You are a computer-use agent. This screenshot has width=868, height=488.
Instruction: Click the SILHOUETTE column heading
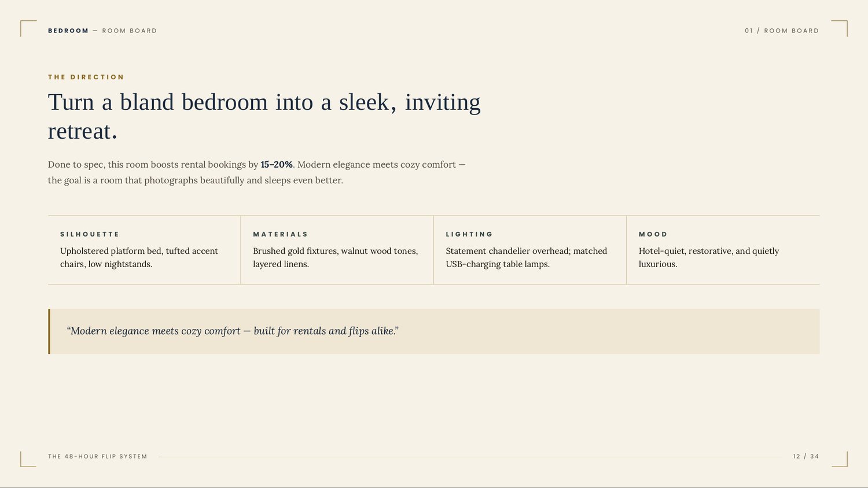(90, 234)
